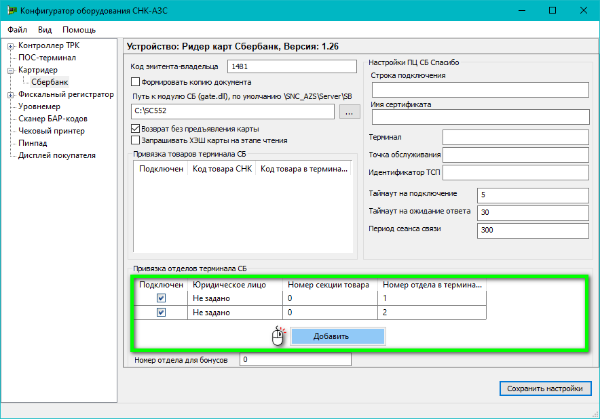Open the Помощь menu
Image resolution: width=600 pixels, height=419 pixels.
tap(79, 30)
